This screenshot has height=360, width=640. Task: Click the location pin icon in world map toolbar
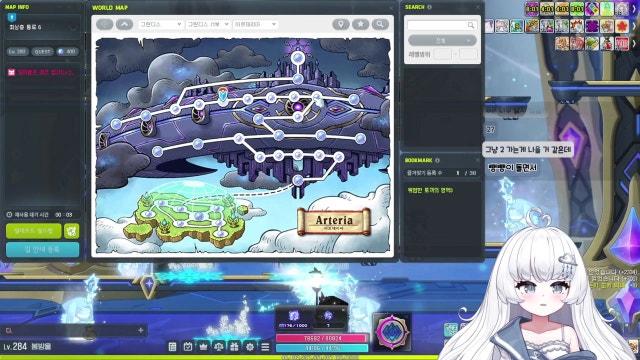pos(340,24)
